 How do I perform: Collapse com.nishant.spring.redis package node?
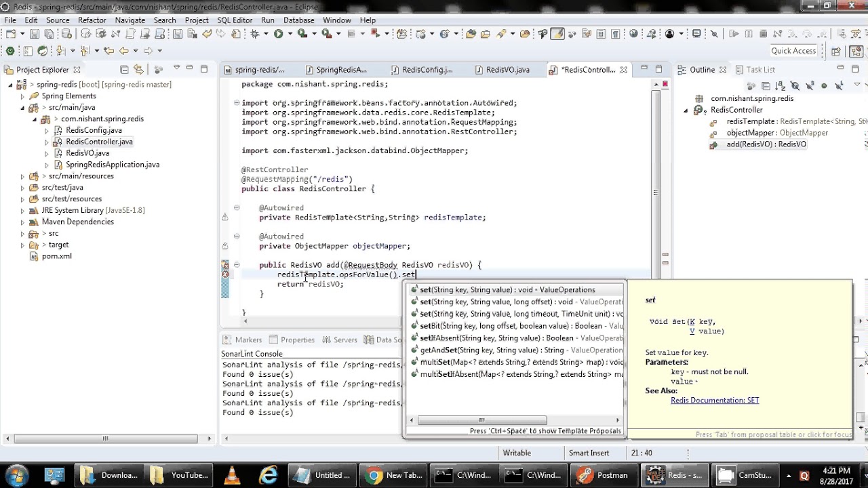tap(35, 119)
